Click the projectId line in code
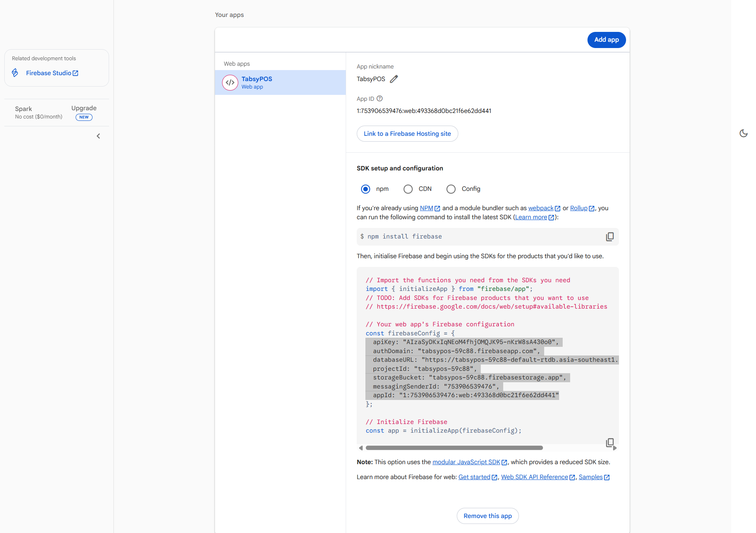756x533 pixels. point(424,369)
